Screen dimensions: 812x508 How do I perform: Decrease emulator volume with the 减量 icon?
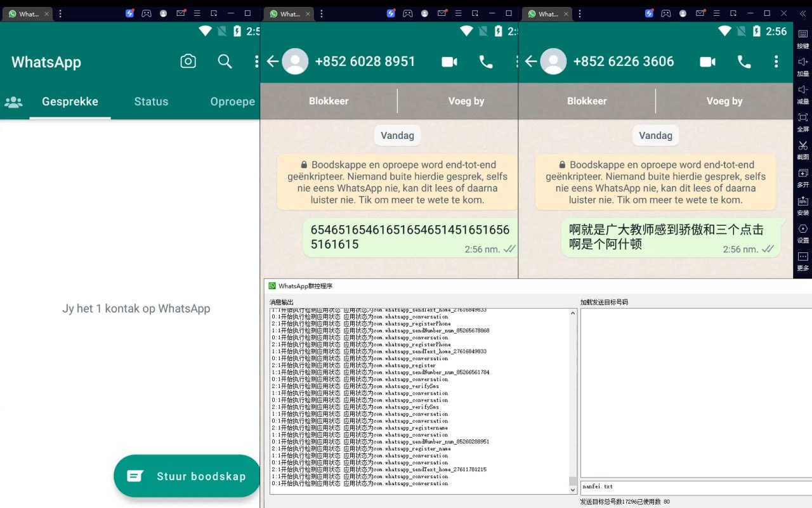802,93
